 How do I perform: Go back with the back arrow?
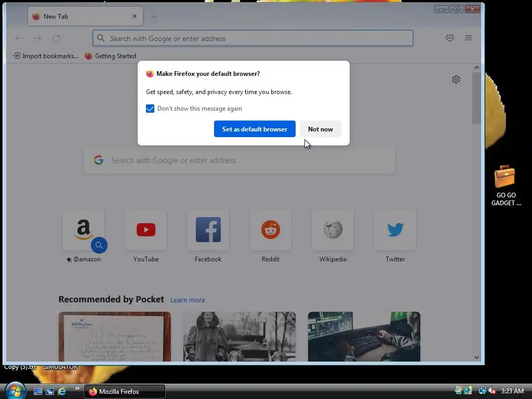click(19, 38)
